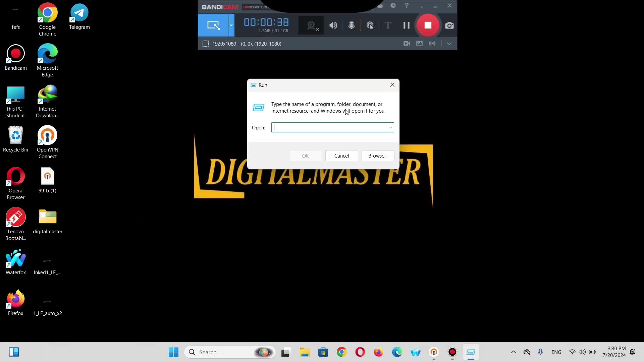Toggle speaker sound recording
Image resolution: width=644 pixels, height=362 pixels.
(x=333, y=25)
